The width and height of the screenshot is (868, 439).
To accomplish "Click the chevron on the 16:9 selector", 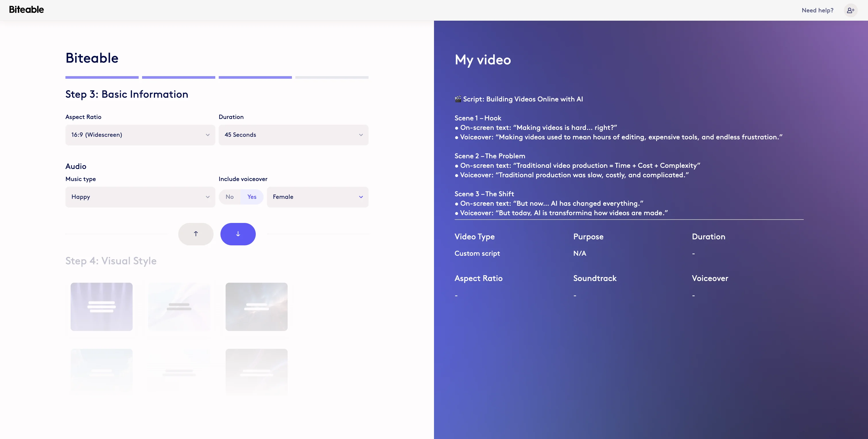I will tap(207, 135).
